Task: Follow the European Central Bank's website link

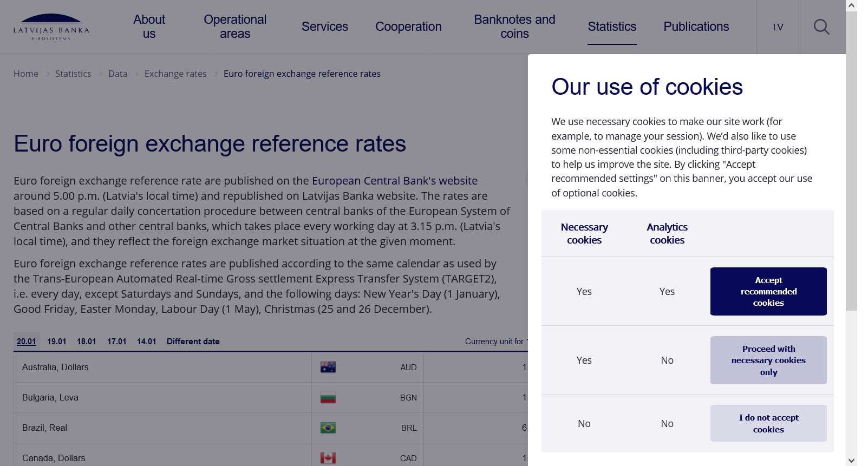Action: tap(394, 181)
